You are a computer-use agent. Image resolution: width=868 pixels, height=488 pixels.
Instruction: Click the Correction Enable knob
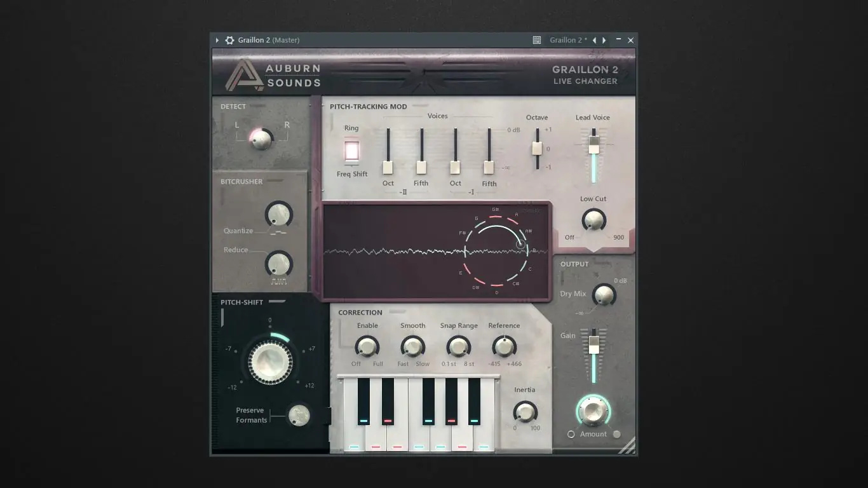pyautogui.click(x=367, y=347)
